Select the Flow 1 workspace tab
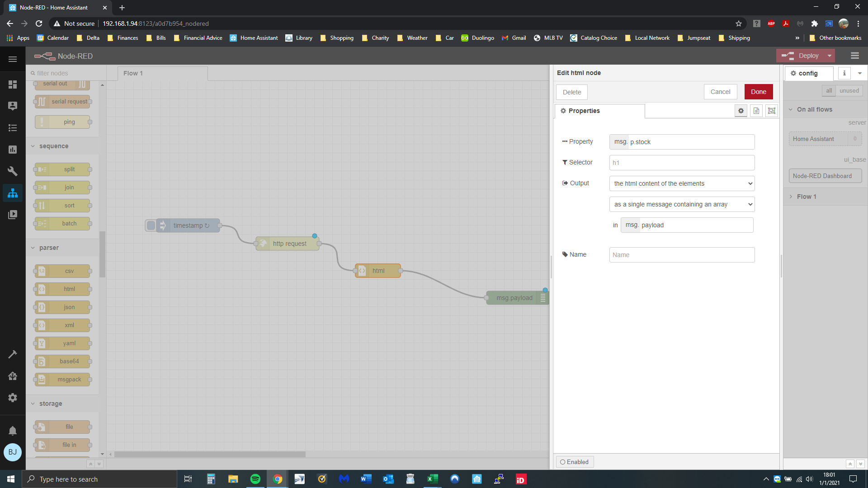Viewport: 868px width, 488px height. click(133, 73)
